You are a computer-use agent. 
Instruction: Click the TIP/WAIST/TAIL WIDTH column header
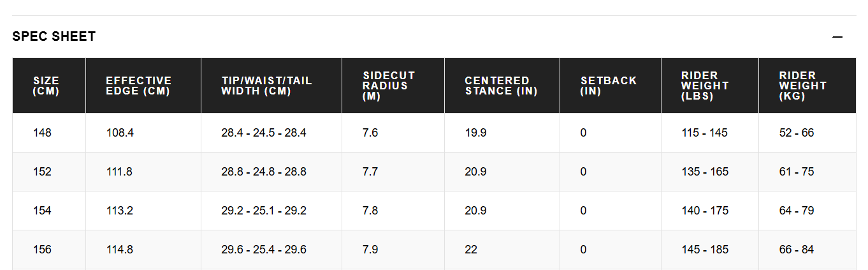click(x=266, y=86)
